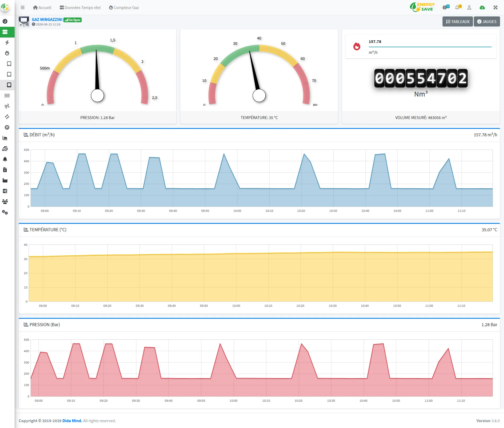The width and height of the screenshot is (504, 428).
Task: Toggle fullscreen expand icon
Action: tap(496, 7)
